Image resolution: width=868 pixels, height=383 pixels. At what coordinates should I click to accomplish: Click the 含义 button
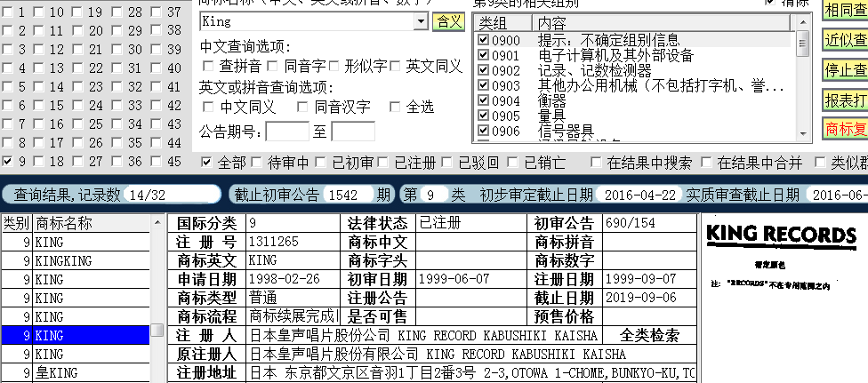tap(448, 21)
